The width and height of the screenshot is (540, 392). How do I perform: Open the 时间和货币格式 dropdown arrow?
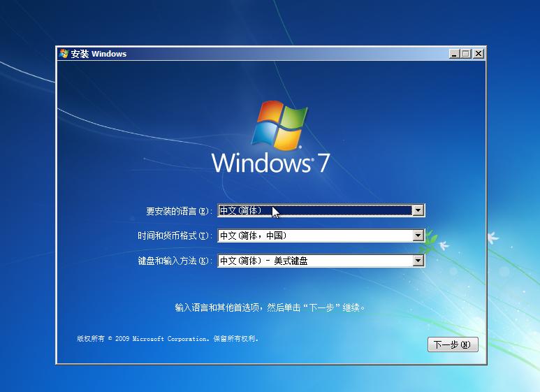pyautogui.click(x=418, y=235)
